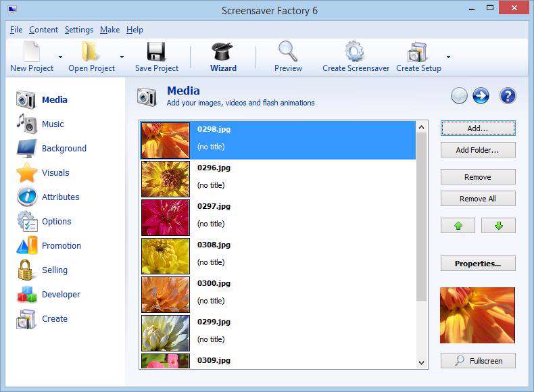Click the Music label in sidebar

pos(53,124)
